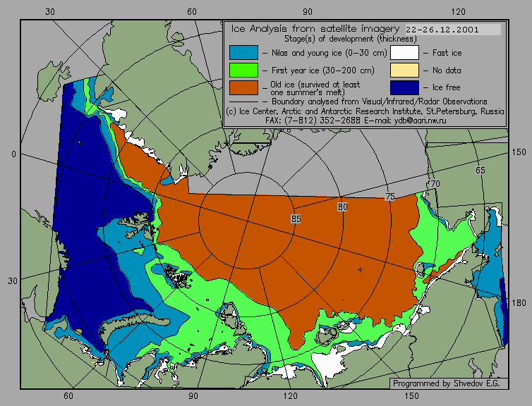Click the yellow No data legend swatch
532x406 pixels.
[404, 70]
